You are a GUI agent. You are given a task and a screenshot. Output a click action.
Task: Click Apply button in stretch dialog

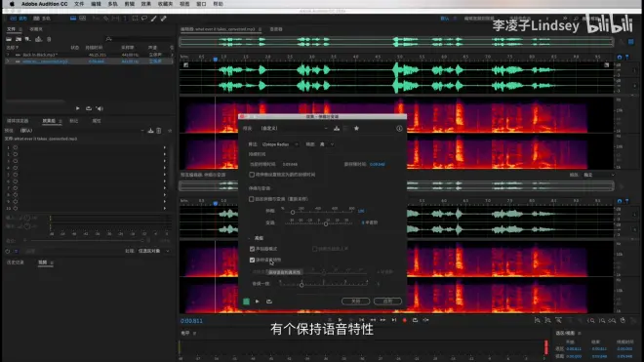pos(387,302)
